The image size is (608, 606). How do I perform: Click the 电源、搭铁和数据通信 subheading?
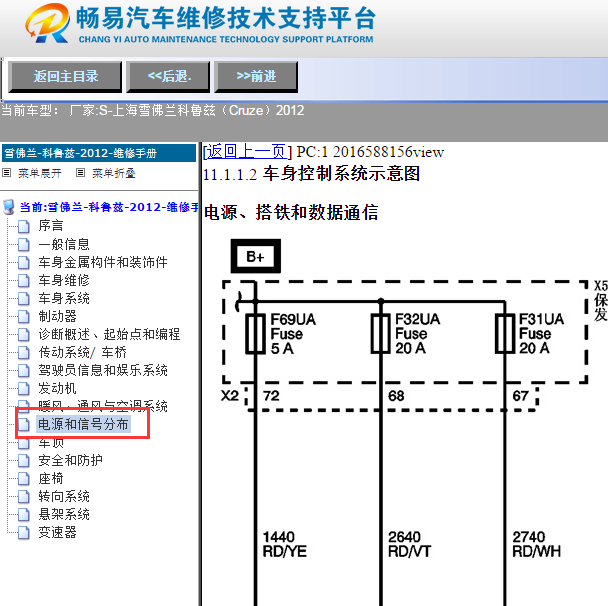[x=291, y=212]
